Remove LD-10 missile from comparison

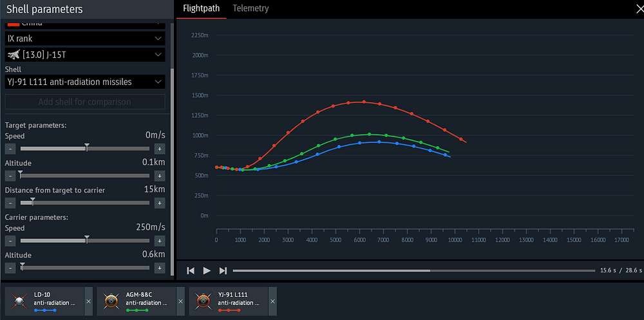(88, 301)
